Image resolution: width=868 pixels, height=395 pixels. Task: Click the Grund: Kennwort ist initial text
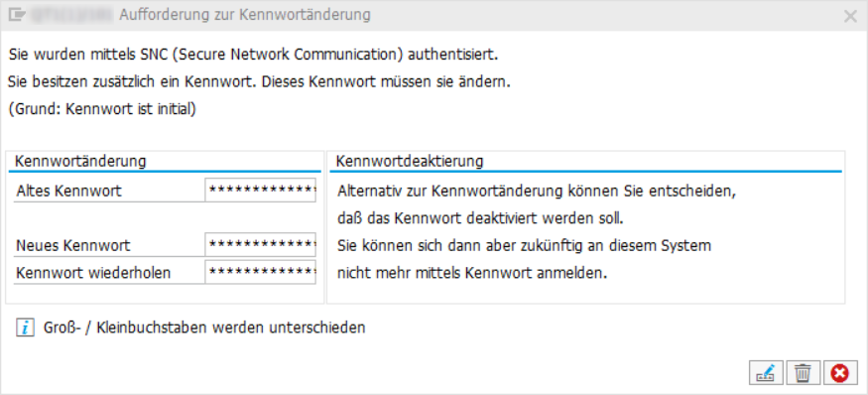click(102, 109)
